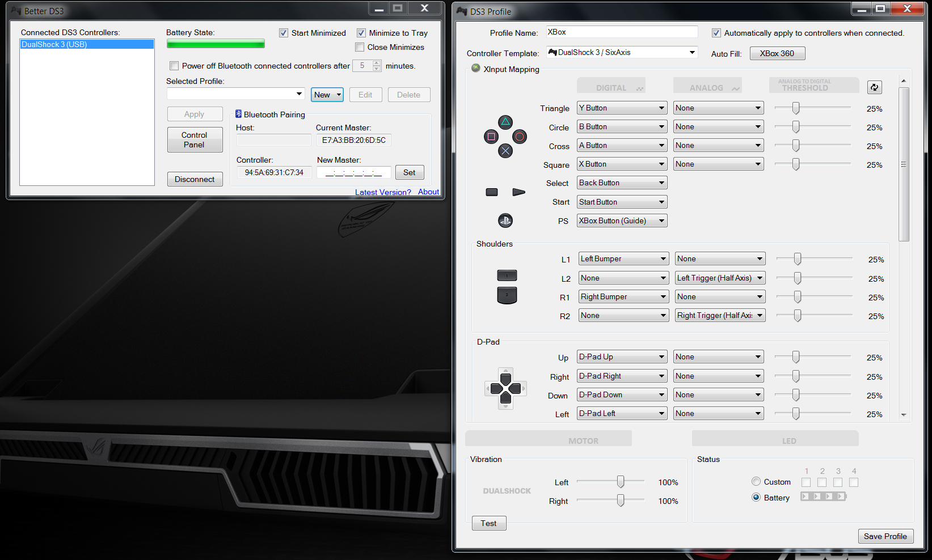Click the XInput Mapping green indicator icon
Screen dimensions: 932x560
click(x=476, y=69)
